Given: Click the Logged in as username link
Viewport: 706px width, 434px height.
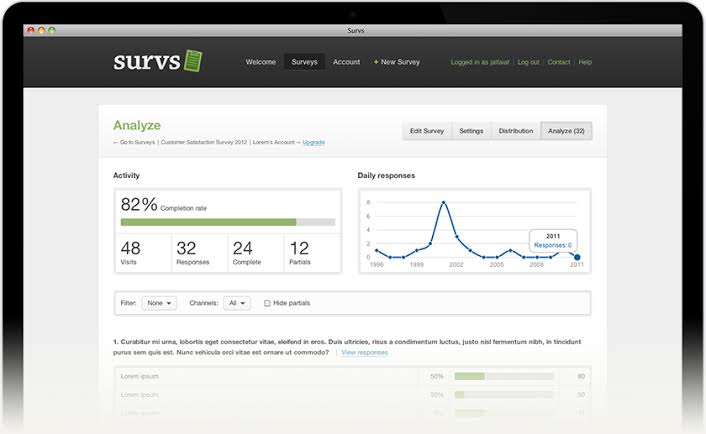Looking at the screenshot, I should [x=480, y=62].
